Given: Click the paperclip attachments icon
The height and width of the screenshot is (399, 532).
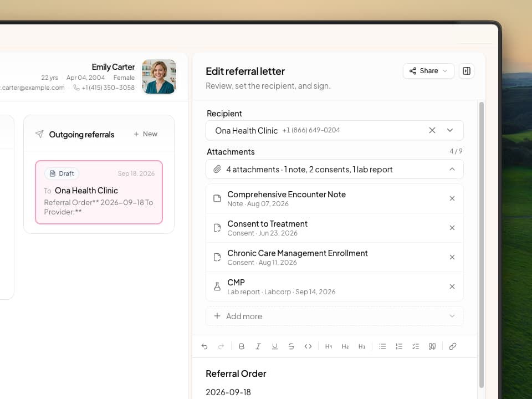Looking at the screenshot, I should [217, 170].
